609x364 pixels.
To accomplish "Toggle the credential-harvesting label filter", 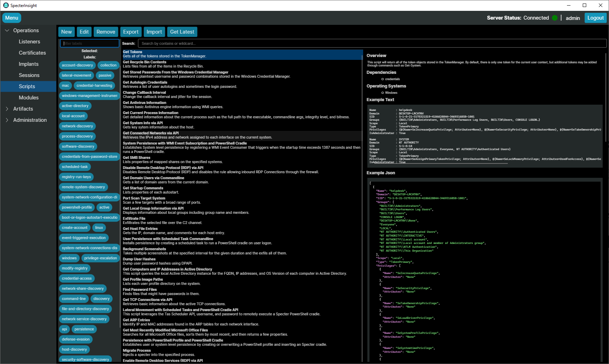I will click(x=94, y=85).
